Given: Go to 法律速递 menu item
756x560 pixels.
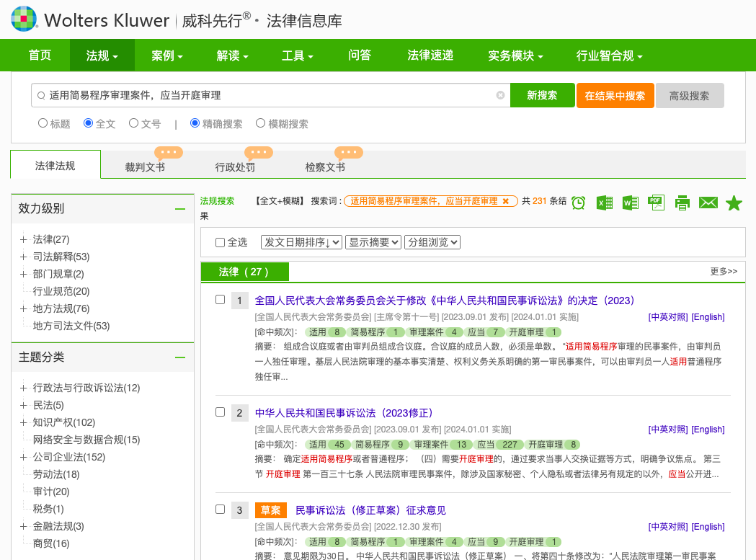Looking at the screenshot, I should click(430, 55).
